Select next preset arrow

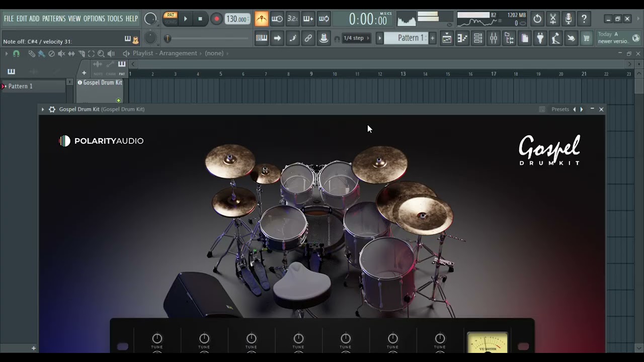pyautogui.click(x=582, y=109)
